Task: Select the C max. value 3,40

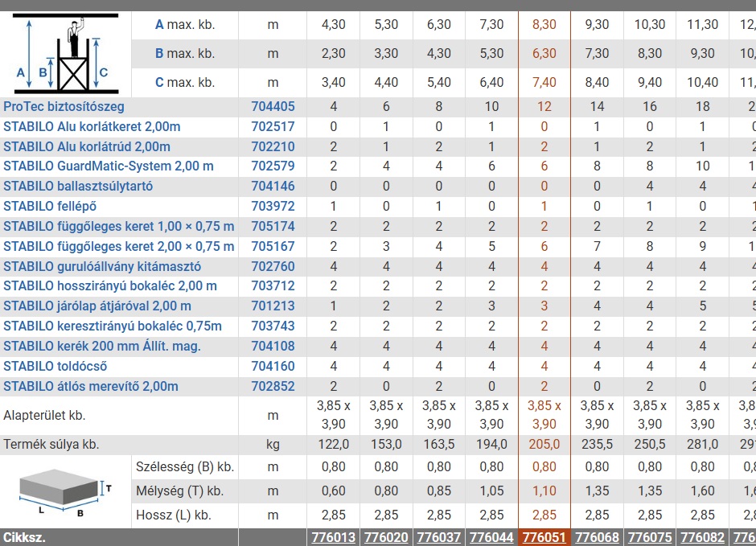Action: coord(334,82)
